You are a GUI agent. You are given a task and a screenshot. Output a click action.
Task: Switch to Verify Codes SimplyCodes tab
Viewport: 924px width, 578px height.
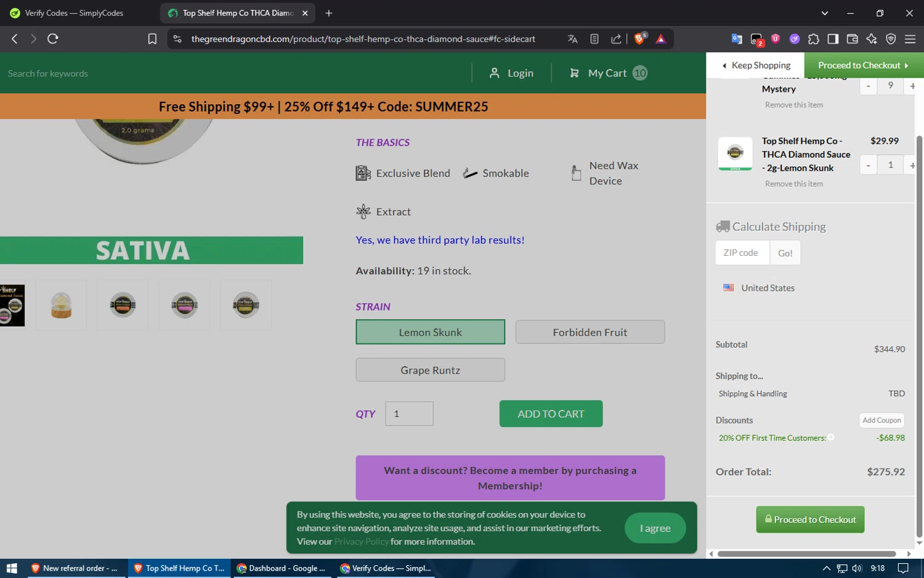pos(74,13)
